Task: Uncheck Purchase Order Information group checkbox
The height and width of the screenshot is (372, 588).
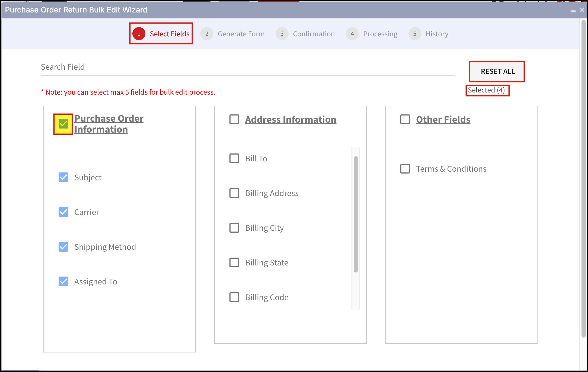Action: pos(63,124)
